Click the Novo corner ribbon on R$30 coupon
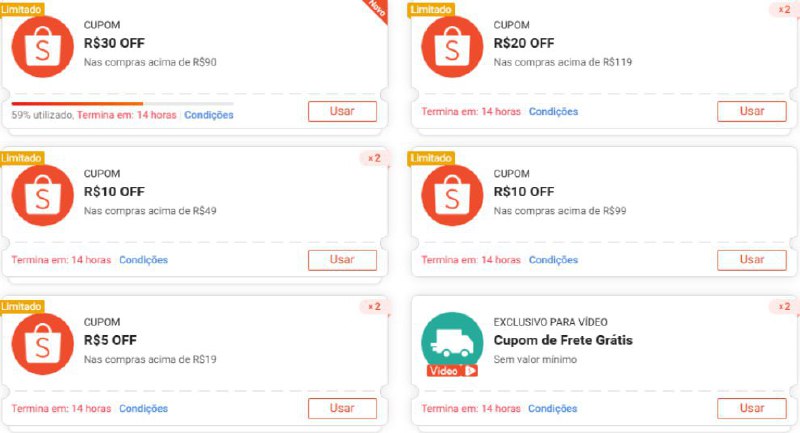 point(377,9)
